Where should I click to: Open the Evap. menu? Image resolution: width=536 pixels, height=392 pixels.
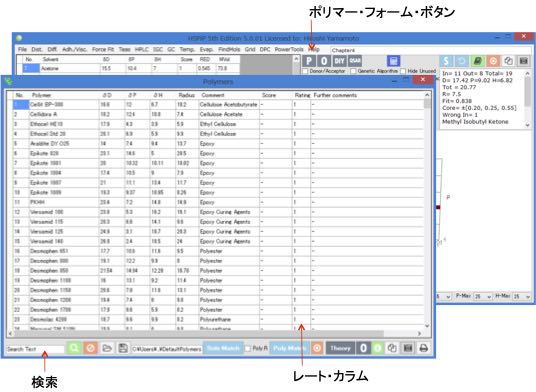[206, 50]
